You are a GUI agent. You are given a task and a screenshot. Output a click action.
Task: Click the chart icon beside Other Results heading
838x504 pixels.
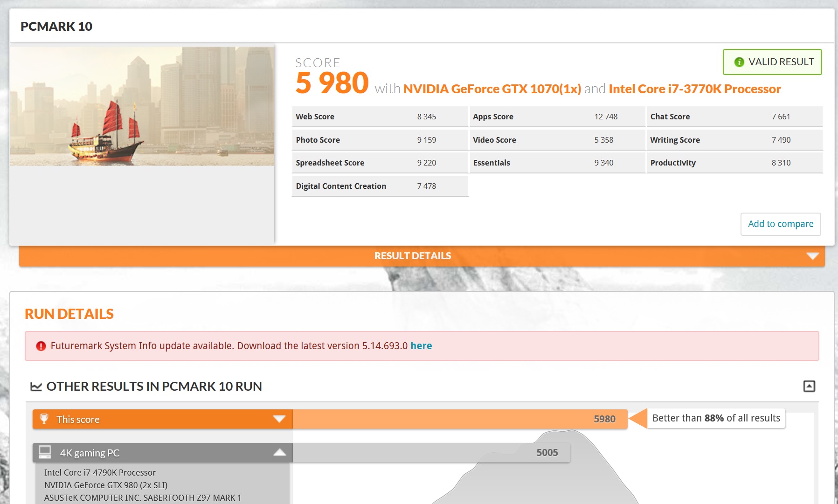pos(36,387)
